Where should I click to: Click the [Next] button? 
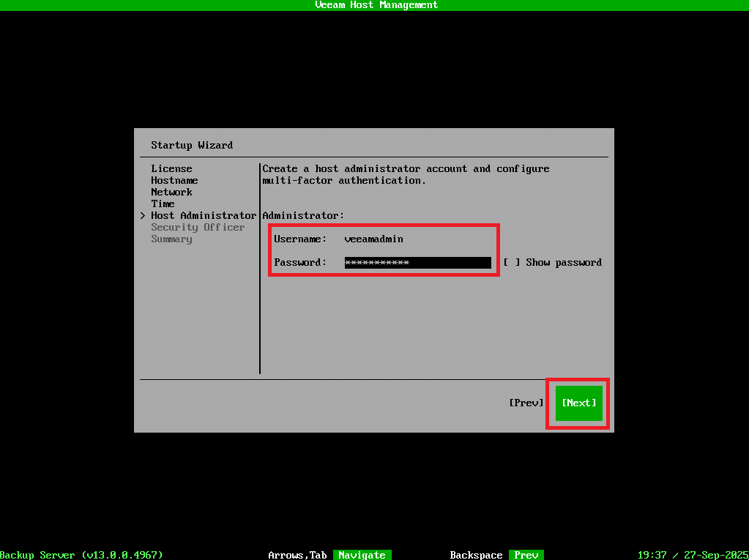click(578, 403)
